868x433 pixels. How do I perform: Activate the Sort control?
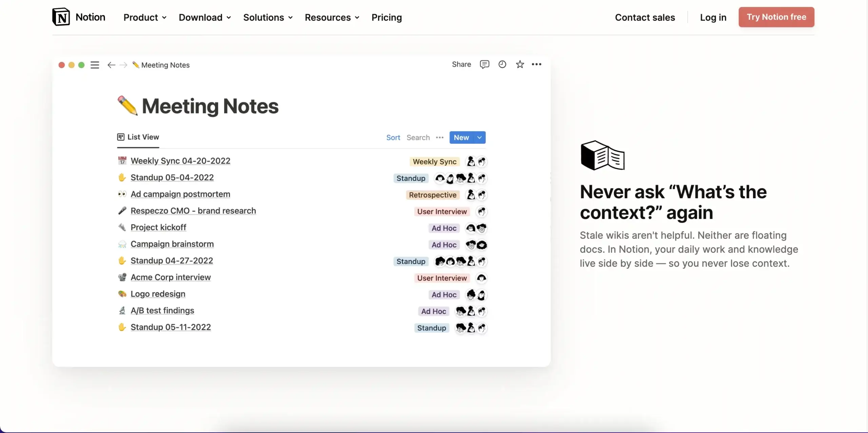pyautogui.click(x=393, y=137)
